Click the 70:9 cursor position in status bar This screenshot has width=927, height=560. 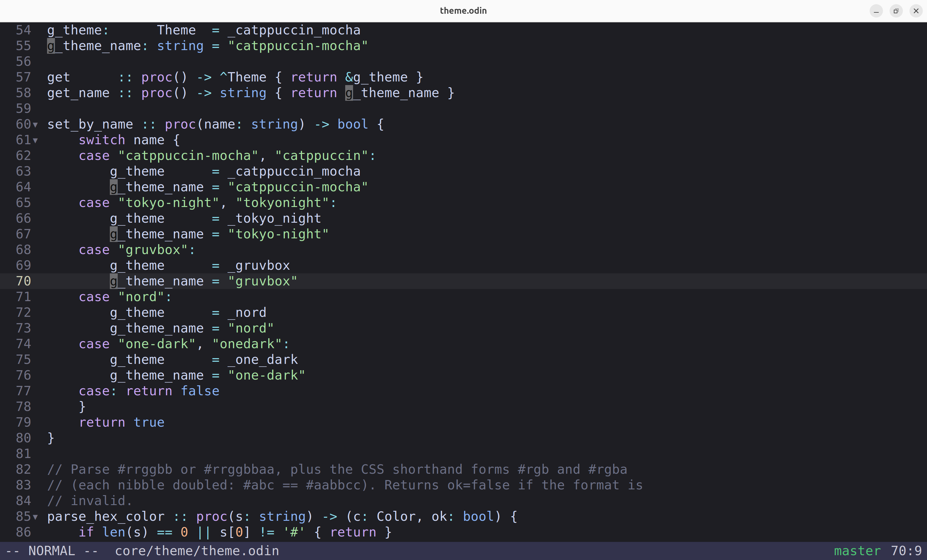[x=906, y=551]
